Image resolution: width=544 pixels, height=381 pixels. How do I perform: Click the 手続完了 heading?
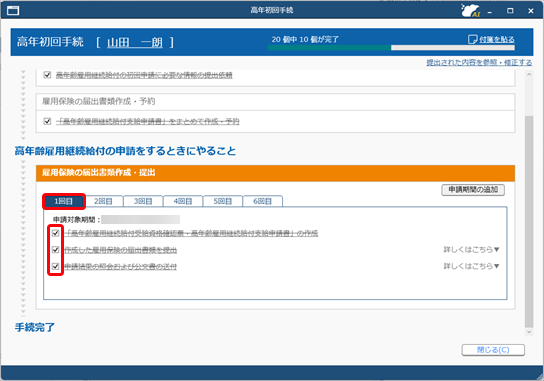click(35, 327)
